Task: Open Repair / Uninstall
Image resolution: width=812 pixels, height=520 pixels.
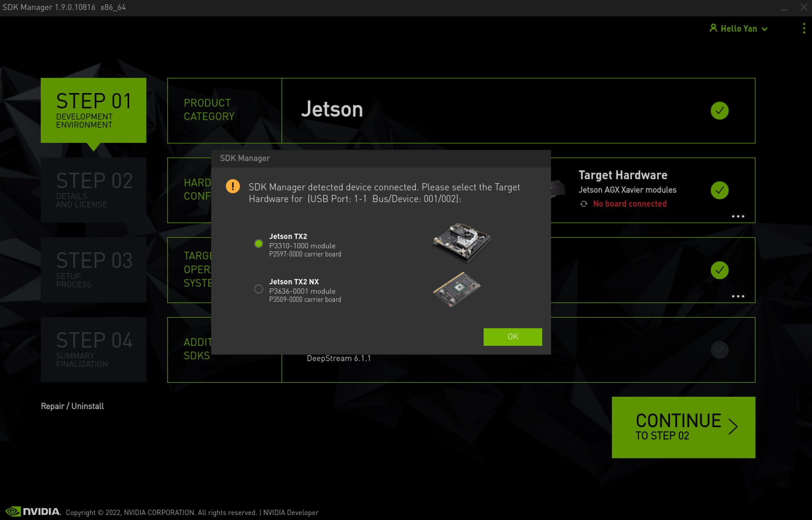Action: (72, 406)
